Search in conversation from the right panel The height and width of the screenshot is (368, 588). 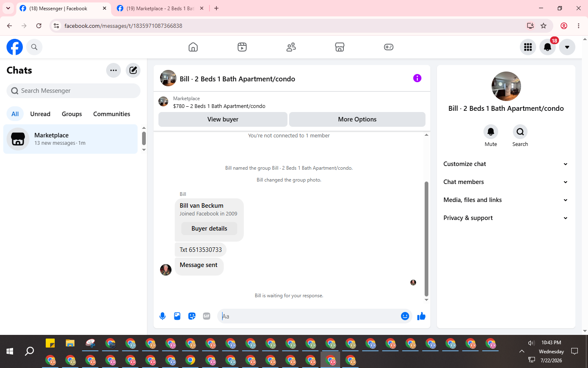(520, 132)
